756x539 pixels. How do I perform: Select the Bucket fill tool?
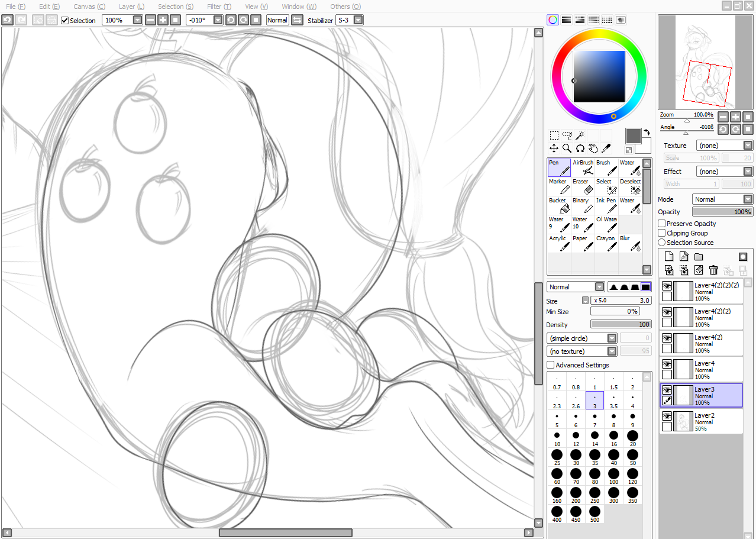[559, 206]
